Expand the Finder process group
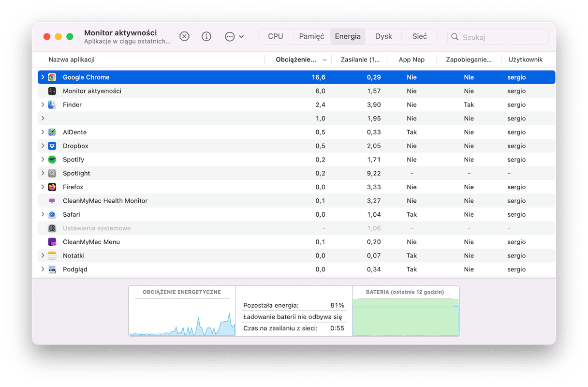 [43, 104]
